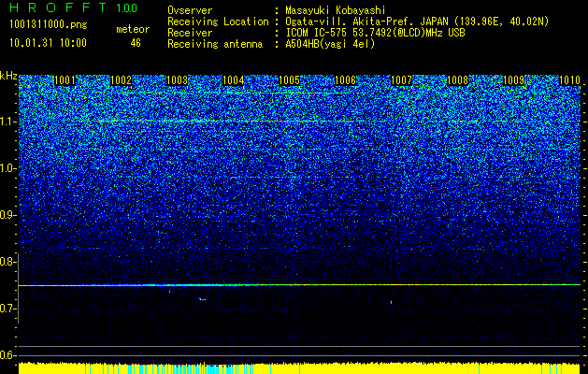Select the meteor count value 46

136,43
